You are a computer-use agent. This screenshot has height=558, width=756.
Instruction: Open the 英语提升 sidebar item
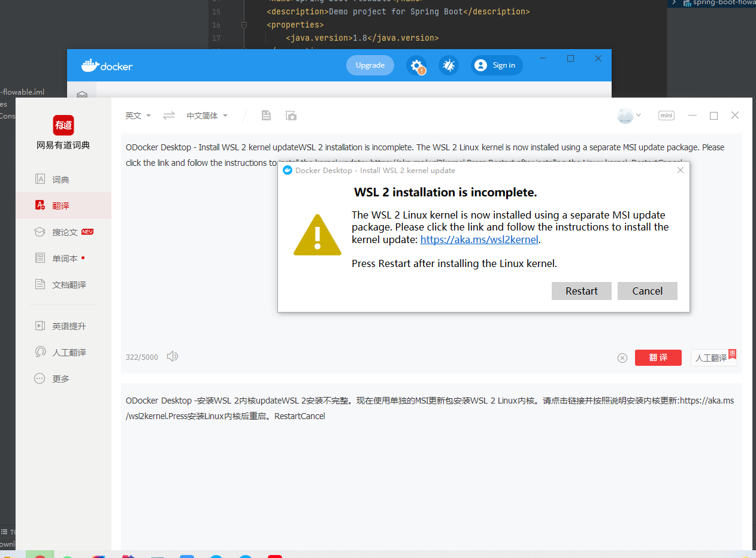point(63,326)
